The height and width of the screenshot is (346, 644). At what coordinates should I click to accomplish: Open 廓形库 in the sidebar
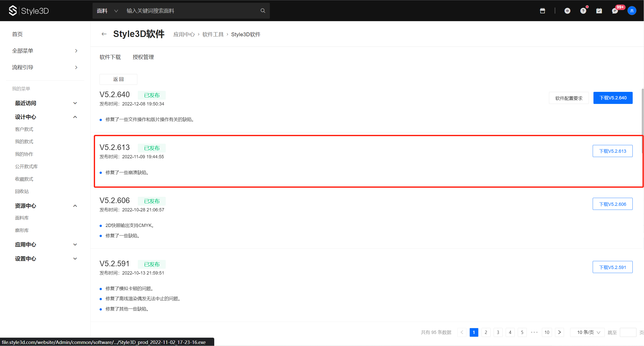[x=22, y=230]
